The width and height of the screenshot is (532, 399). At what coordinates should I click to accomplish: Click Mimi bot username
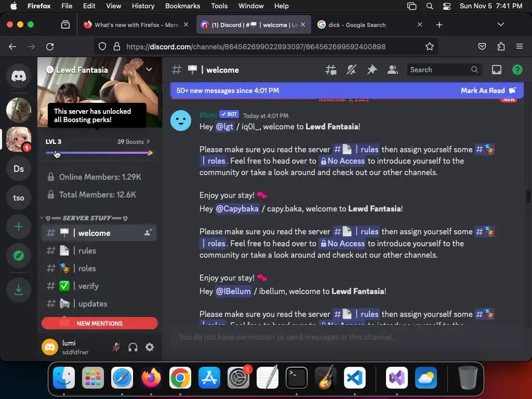(208, 115)
